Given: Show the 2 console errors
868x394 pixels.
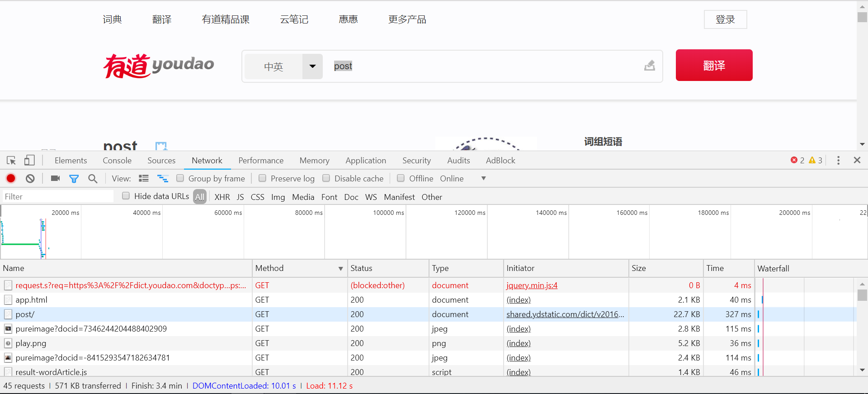Looking at the screenshot, I should (797, 161).
